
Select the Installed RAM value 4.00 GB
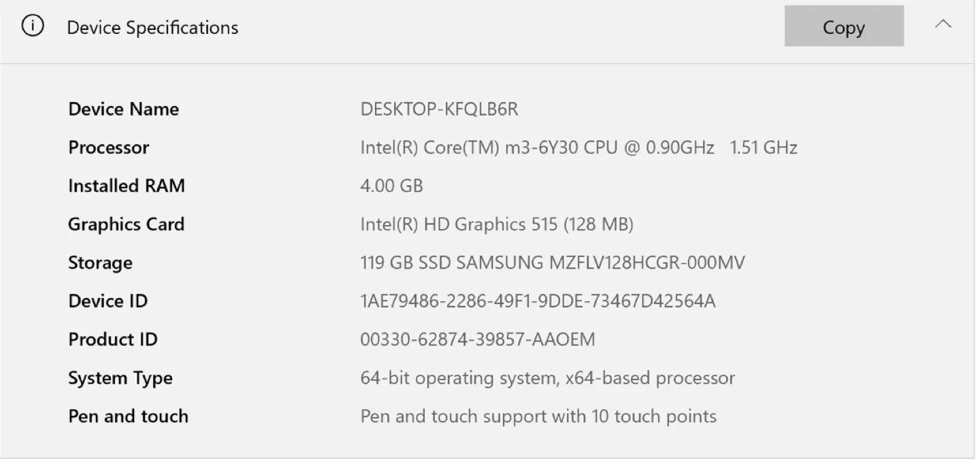[391, 186]
